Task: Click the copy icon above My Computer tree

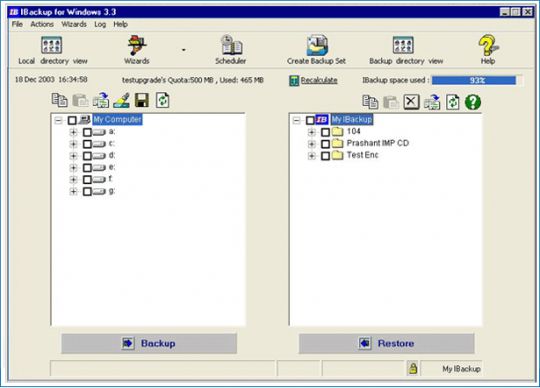Action: click(60, 100)
